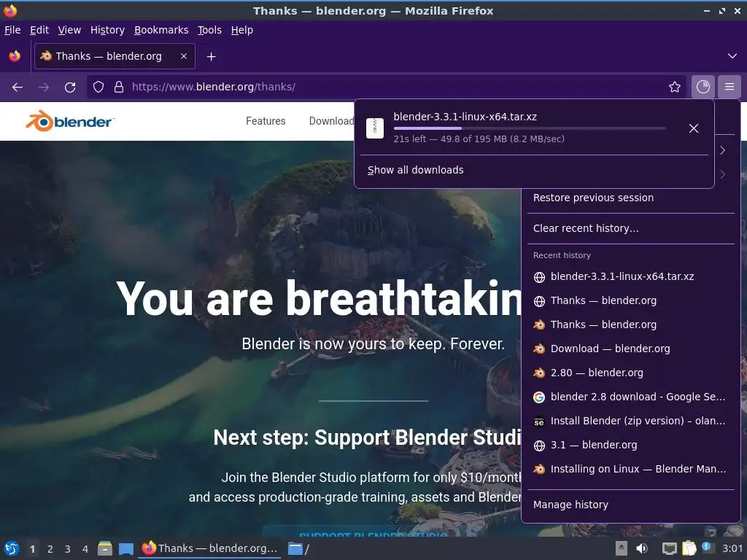747x560 pixels.
Task: Click the blender logo on the page
Action: pyautogui.click(x=69, y=122)
